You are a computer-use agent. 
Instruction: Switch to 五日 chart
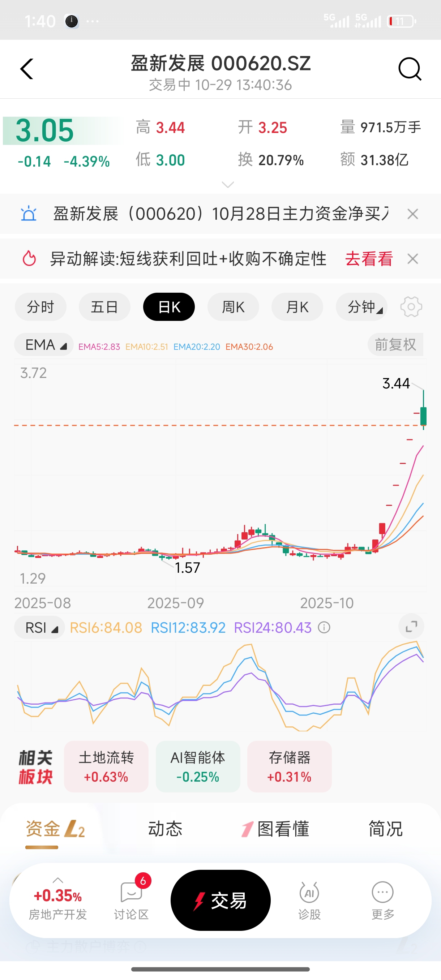(x=104, y=307)
